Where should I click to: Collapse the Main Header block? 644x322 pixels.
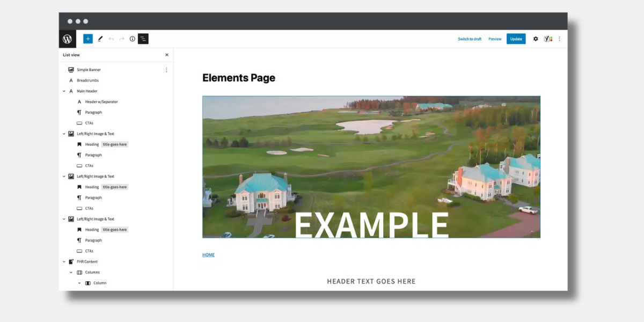click(64, 91)
